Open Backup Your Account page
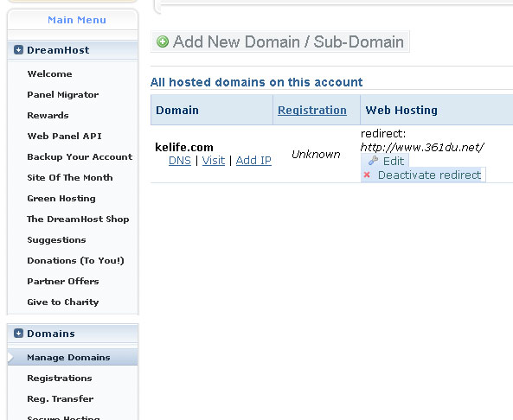Screen dimensions: 513x420 (x=80, y=157)
